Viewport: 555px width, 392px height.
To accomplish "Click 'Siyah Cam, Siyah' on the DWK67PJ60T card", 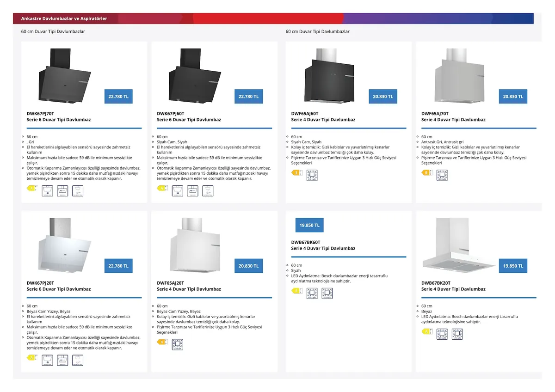I will pos(172,142).
